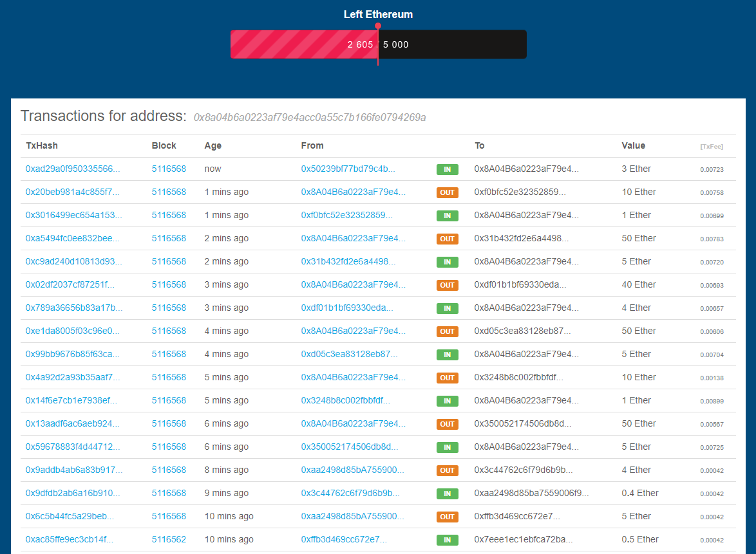Open transaction hash 0x02df2037cf87251f...

pyautogui.click(x=70, y=284)
